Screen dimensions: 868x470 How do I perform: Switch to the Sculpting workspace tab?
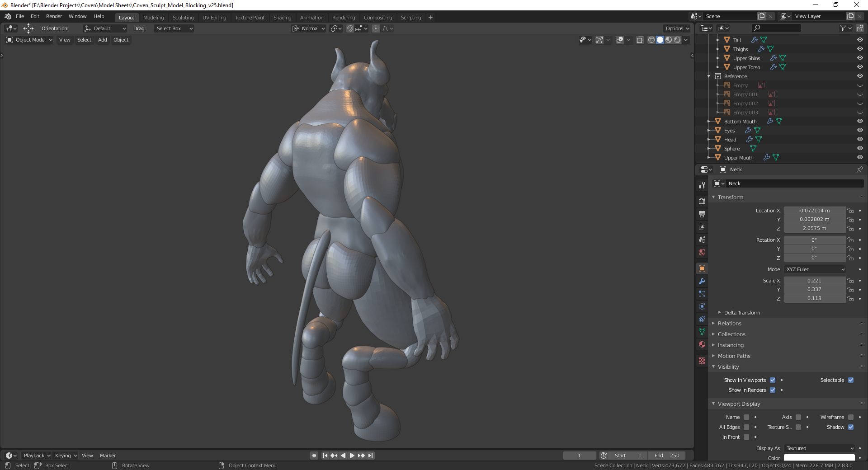tap(183, 18)
